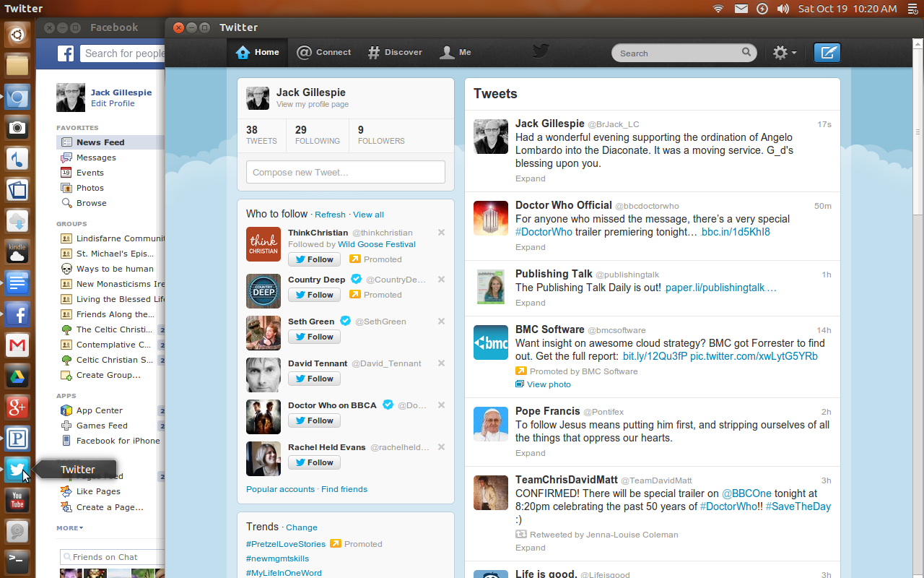The height and width of the screenshot is (578, 924).
Task: Click the Twitter icon in the launcher
Action: (17, 470)
